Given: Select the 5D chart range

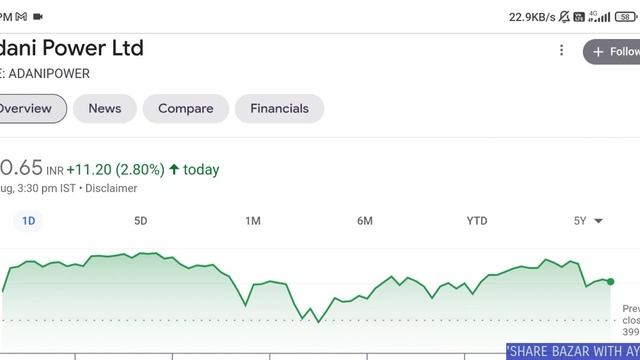Looking at the screenshot, I should [x=141, y=221].
